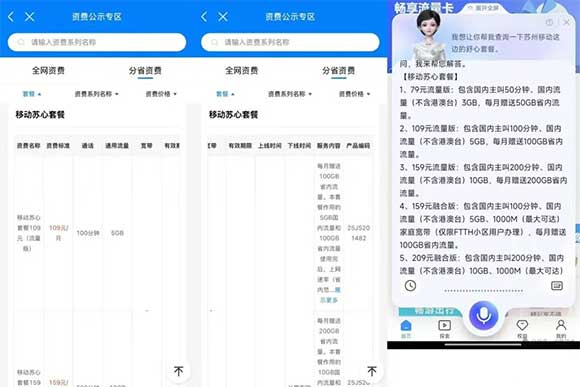Tap the back arrow in the left screen
Image resolution: width=580 pixels, height=387 pixels.
coord(11,17)
